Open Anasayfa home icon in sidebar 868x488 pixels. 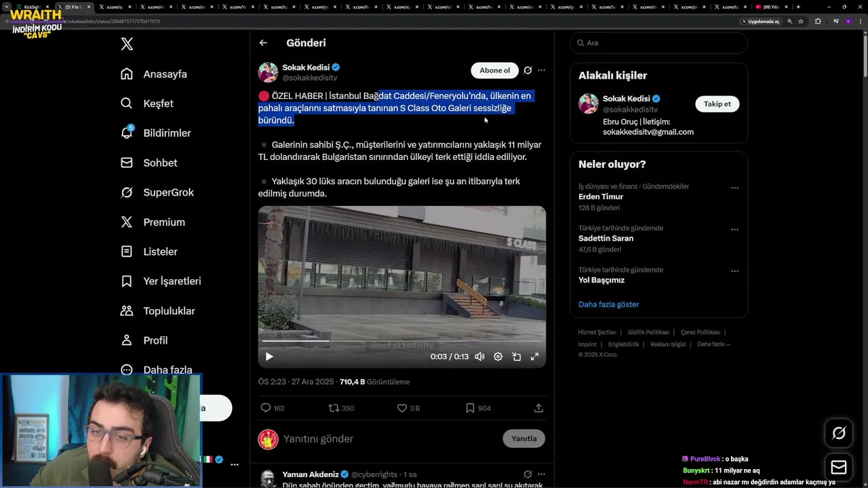coord(127,74)
